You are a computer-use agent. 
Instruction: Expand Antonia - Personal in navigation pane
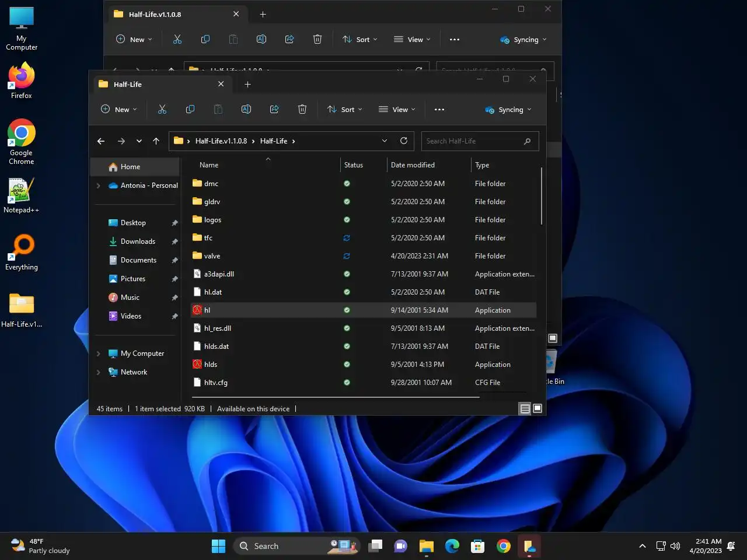[98, 185]
